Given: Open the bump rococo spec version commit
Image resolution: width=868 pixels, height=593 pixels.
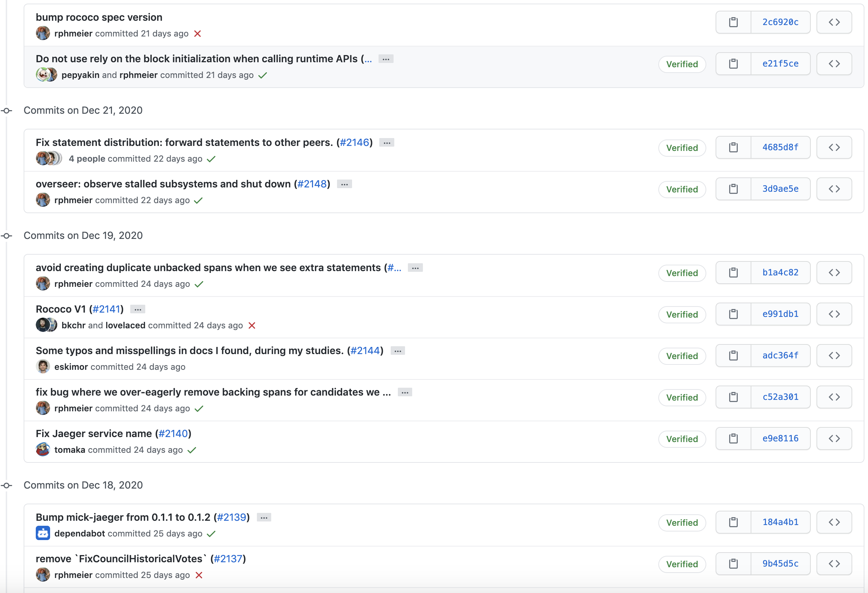Looking at the screenshot, I should (x=99, y=18).
